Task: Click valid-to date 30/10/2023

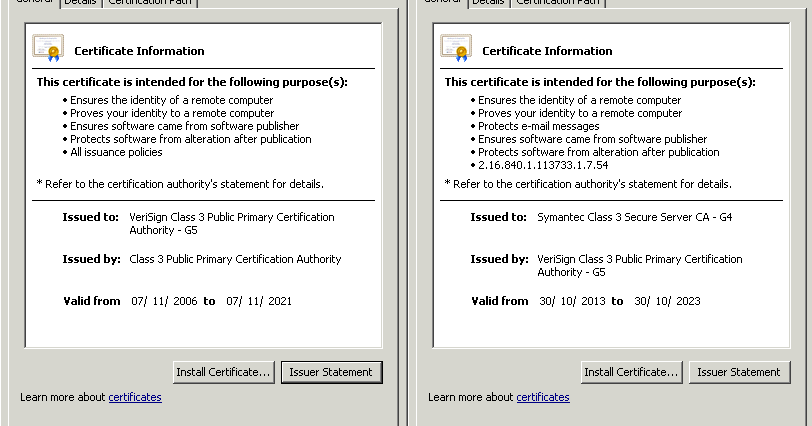Action: [667, 301]
